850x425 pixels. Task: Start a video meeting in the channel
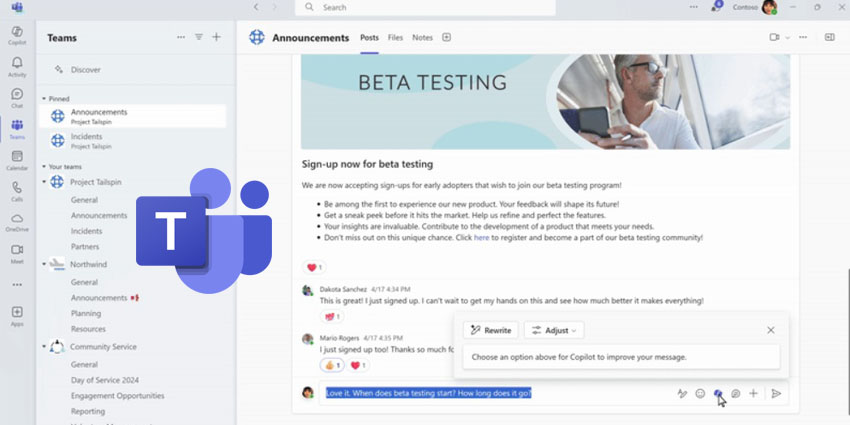774,37
